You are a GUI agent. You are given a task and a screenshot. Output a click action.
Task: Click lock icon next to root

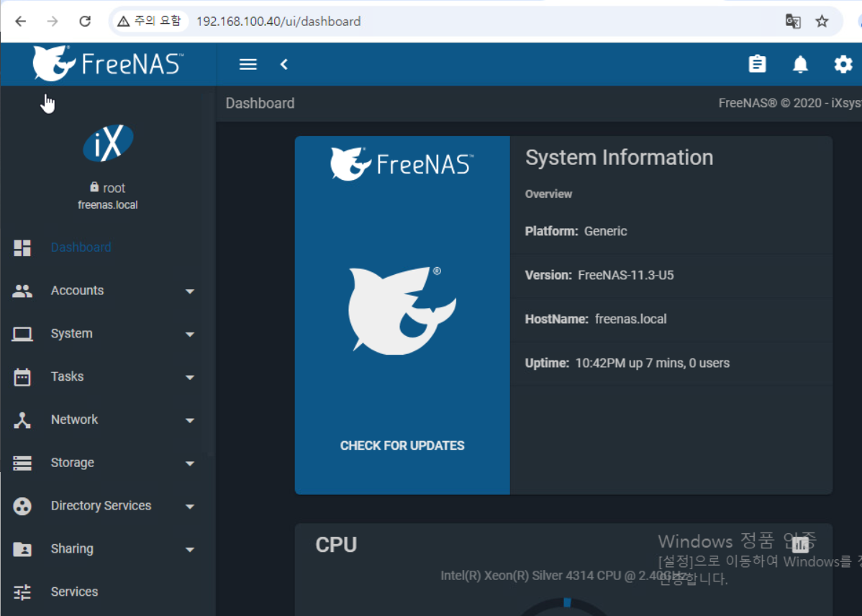point(94,187)
